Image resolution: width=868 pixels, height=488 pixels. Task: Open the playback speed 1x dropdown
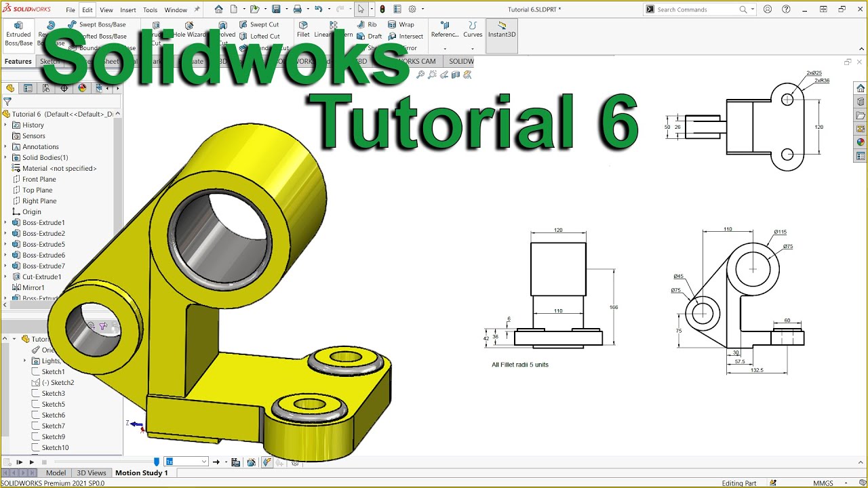[x=203, y=462]
